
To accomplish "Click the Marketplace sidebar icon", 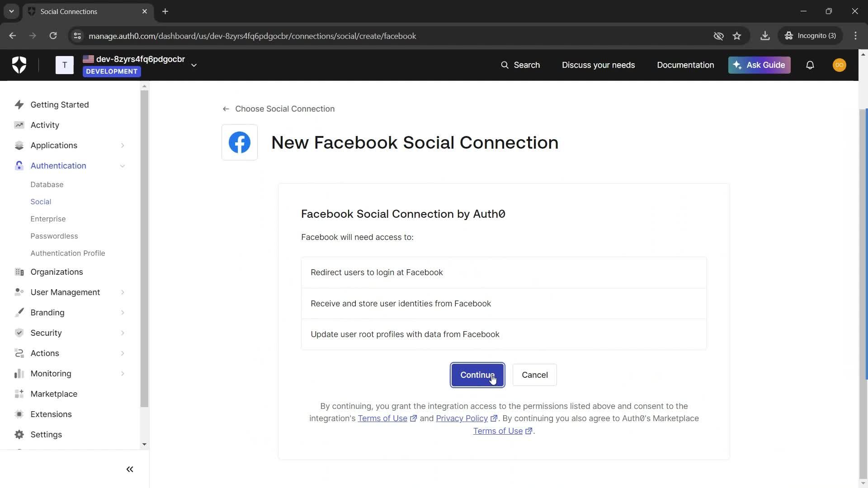I will 19,394.
